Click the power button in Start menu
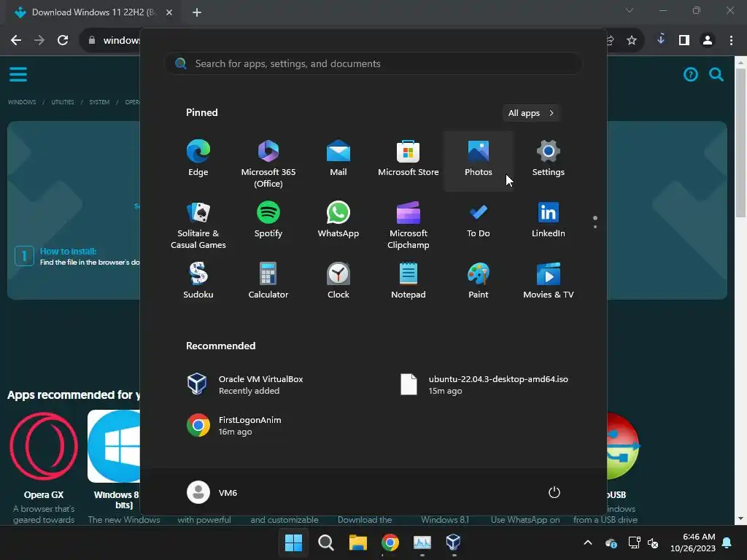The image size is (747, 560). click(554, 492)
